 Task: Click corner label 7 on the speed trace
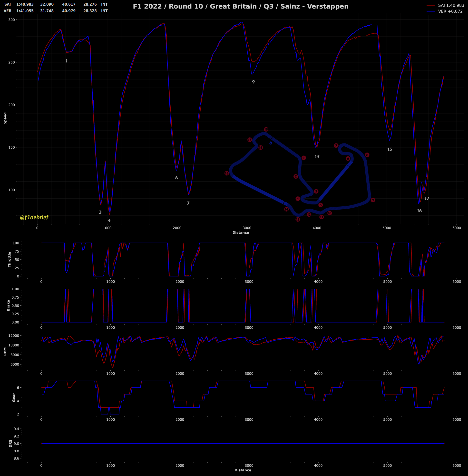(188, 203)
